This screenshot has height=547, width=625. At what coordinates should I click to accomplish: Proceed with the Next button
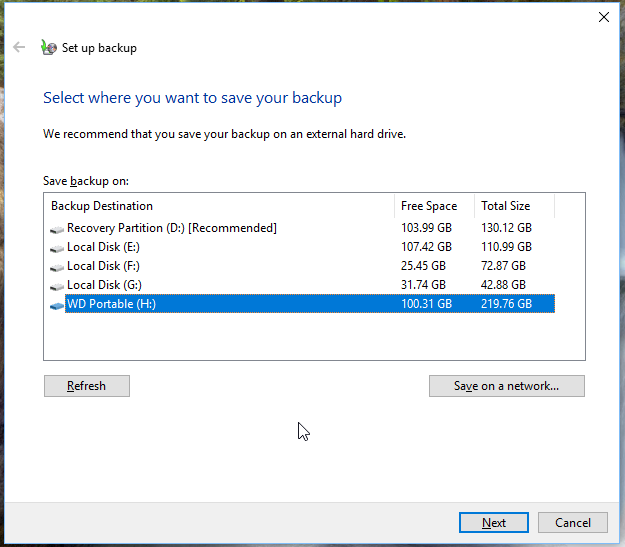tap(493, 523)
